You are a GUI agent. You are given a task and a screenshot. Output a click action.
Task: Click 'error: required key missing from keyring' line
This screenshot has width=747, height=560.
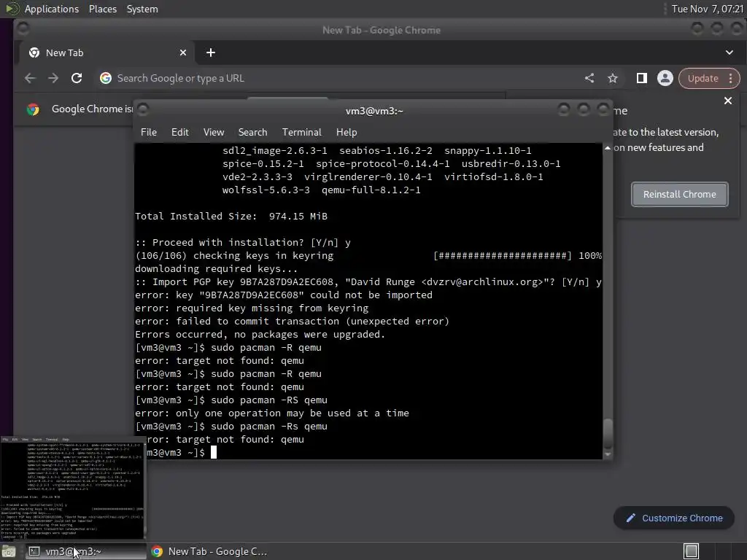point(252,308)
